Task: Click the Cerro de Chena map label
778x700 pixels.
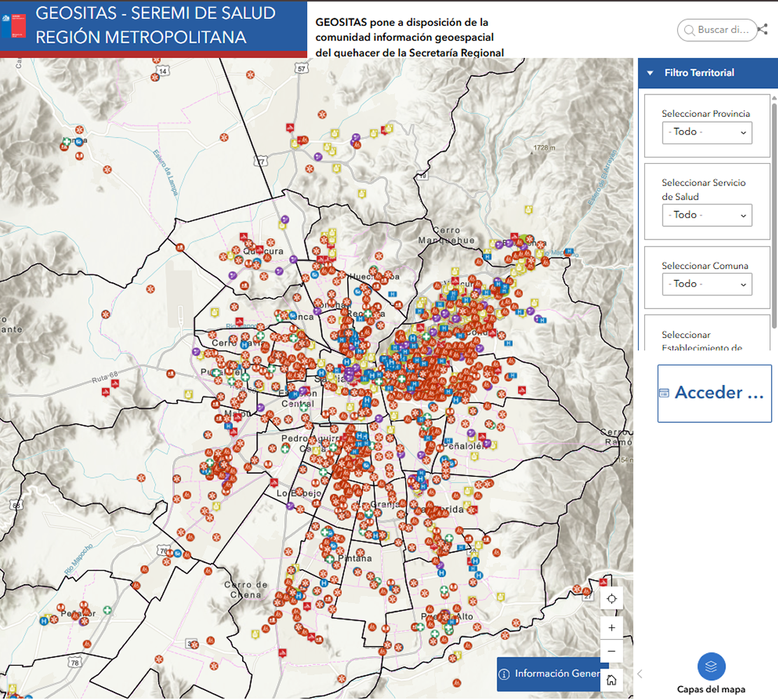Action: (246, 589)
